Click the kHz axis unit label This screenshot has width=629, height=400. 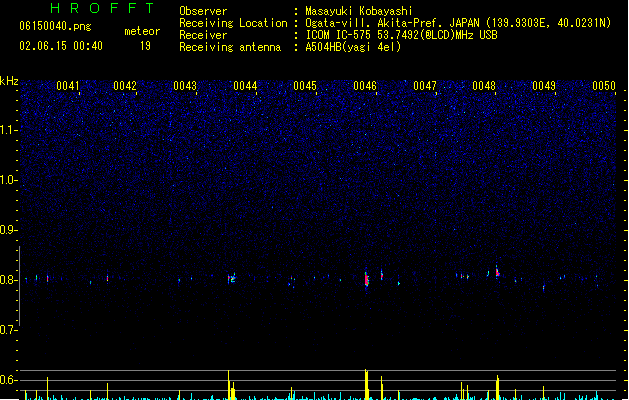9,81
